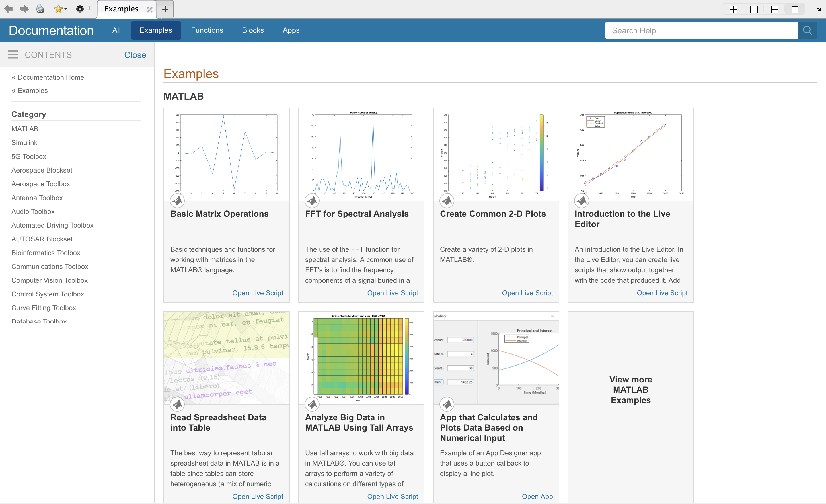Click the undock arrow at top right

coord(819,9)
